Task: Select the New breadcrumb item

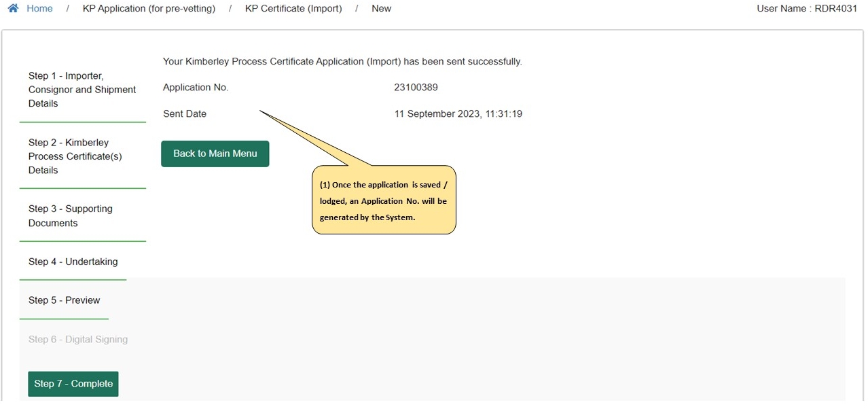Action: [381, 9]
